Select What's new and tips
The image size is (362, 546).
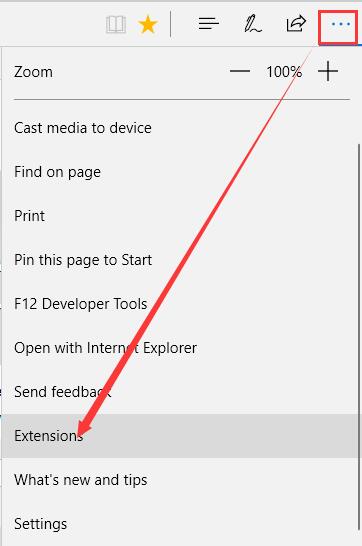[x=180, y=480]
